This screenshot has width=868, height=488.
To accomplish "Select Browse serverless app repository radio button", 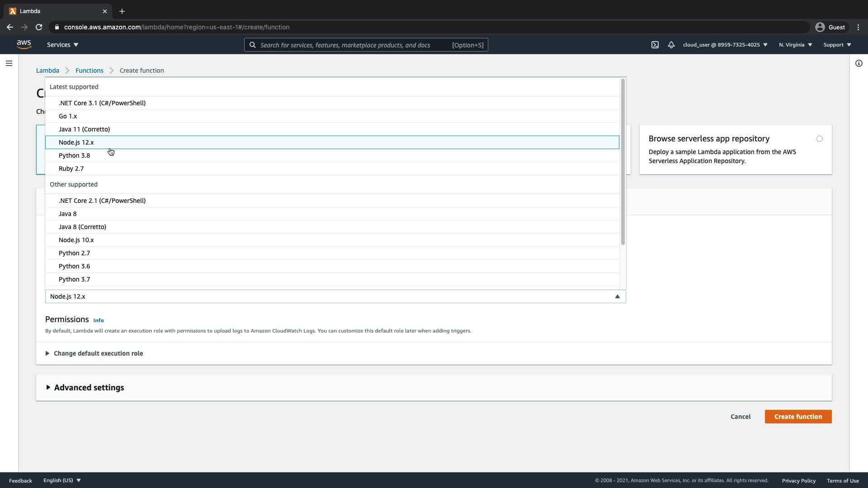I will [x=819, y=139].
